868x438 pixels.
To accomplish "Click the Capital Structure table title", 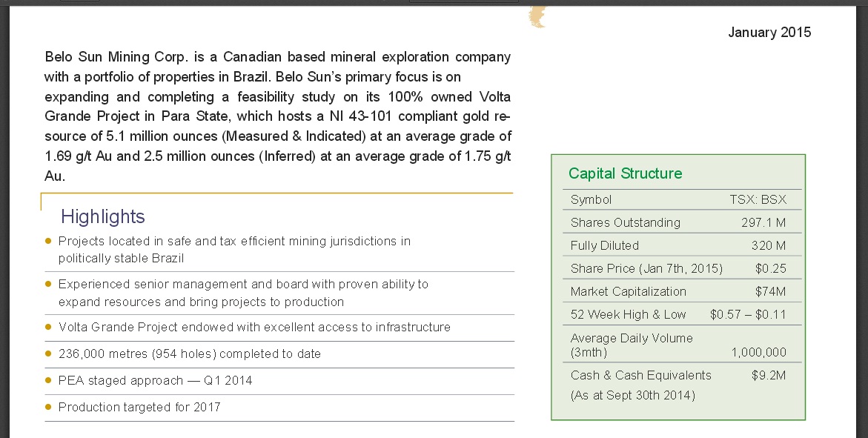I will (625, 174).
